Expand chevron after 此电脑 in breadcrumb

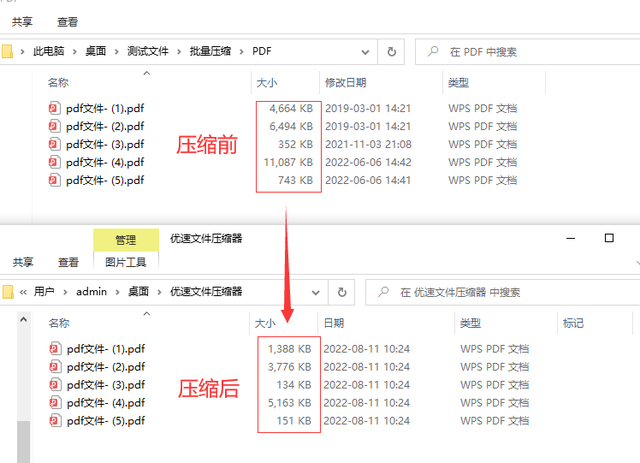(75, 52)
